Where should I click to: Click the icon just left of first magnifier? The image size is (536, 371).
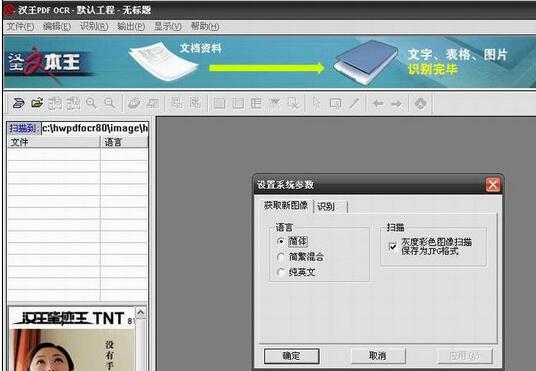[x=73, y=103]
